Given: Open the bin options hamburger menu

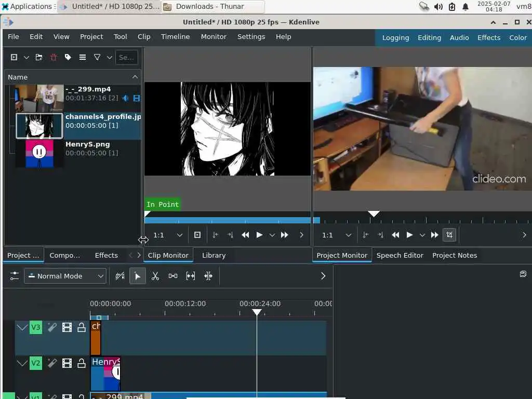Looking at the screenshot, I should click(83, 57).
